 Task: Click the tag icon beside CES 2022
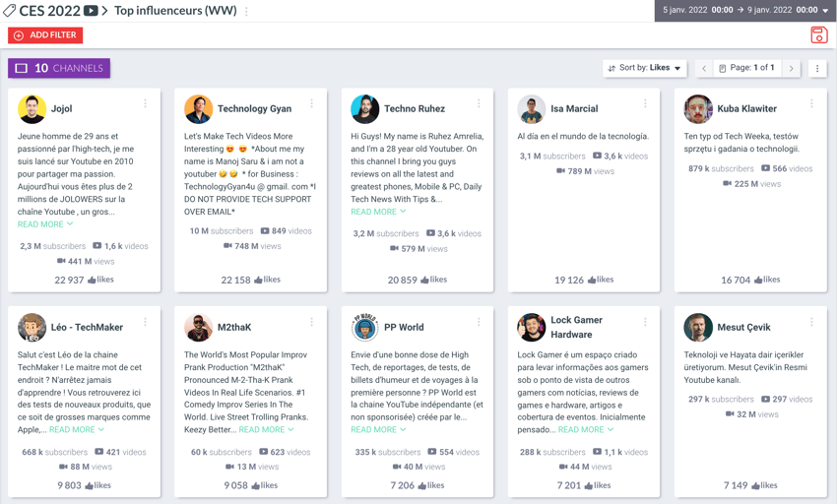click(x=9, y=11)
